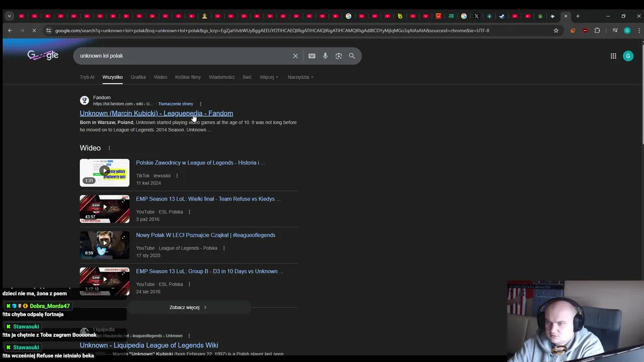Click the orange extension icon in toolbar
644x362 pixels.
coord(573,30)
